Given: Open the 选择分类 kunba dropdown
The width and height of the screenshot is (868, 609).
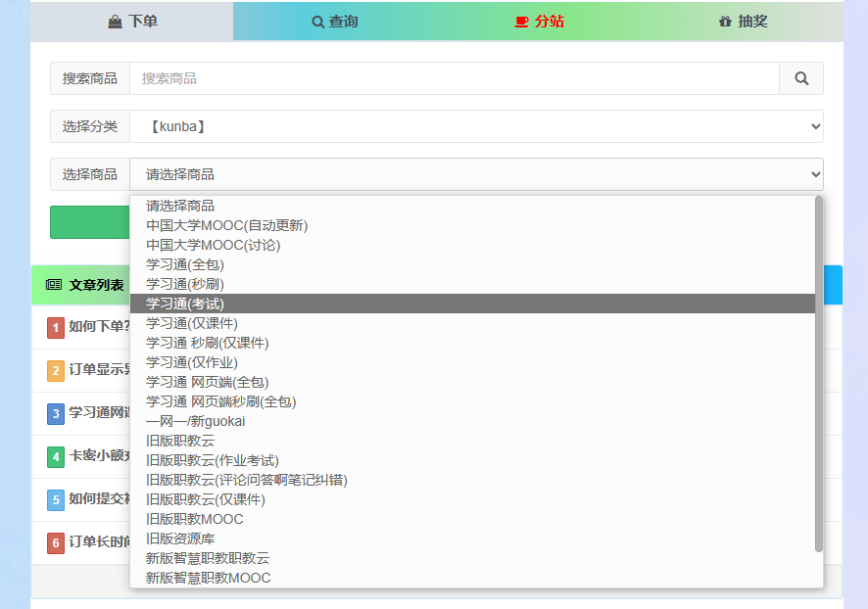Looking at the screenshot, I should click(476, 126).
